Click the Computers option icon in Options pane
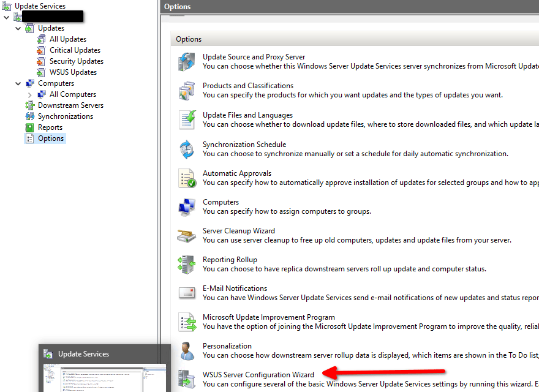The height and width of the screenshot is (392, 539). coord(187,207)
